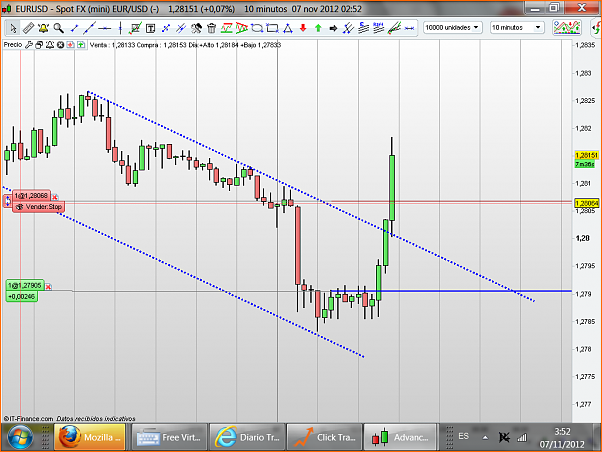Click the stop order up-down adjust handle
This screenshot has width=602, height=452.
(x=8, y=201)
